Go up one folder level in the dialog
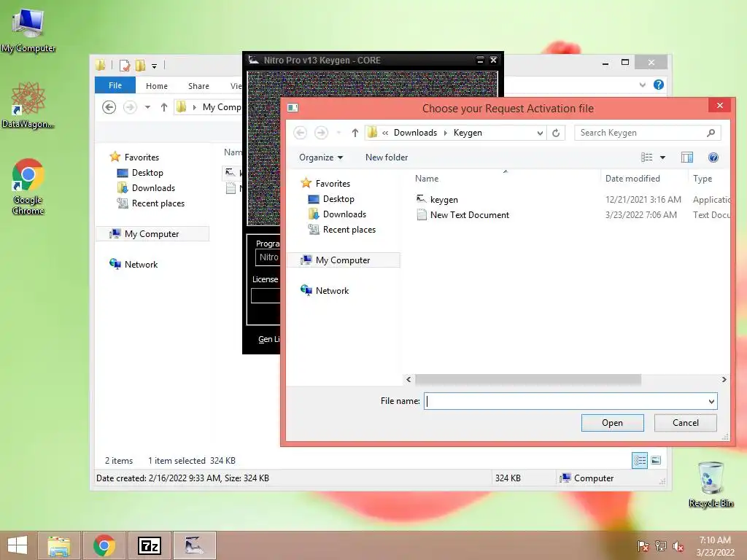This screenshot has height=560, width=747. [355, 133]
